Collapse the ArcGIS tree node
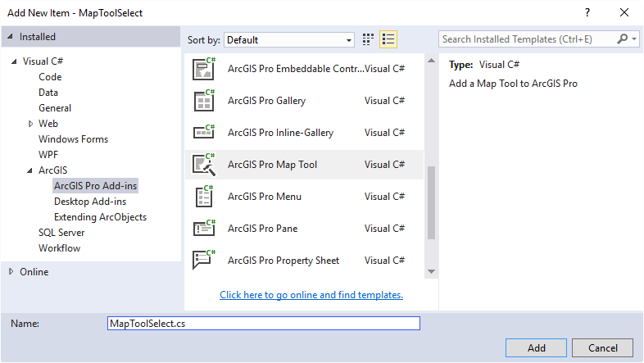The image size is (644, 363). 29,170
